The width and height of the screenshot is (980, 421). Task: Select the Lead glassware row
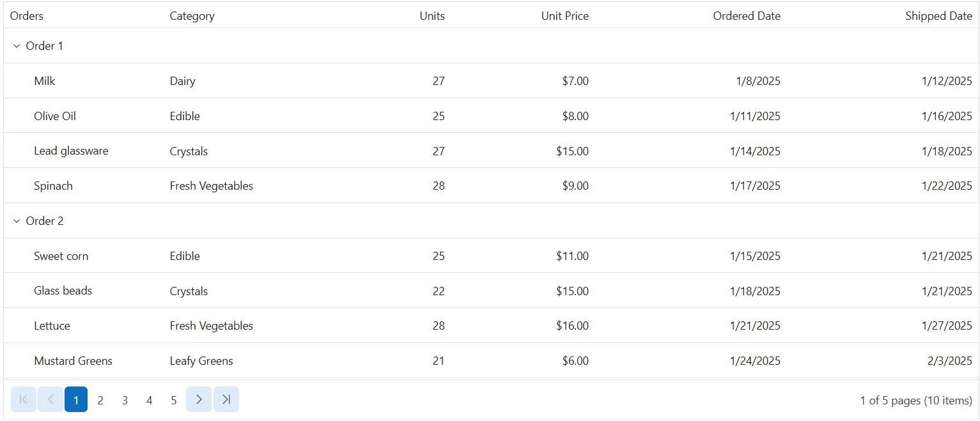[491, 151]
